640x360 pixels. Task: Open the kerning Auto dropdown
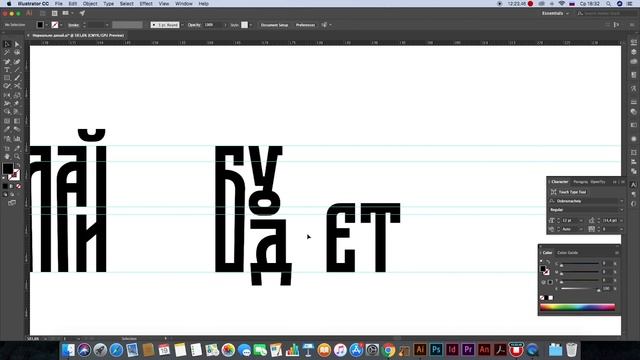tap(581, 229)
